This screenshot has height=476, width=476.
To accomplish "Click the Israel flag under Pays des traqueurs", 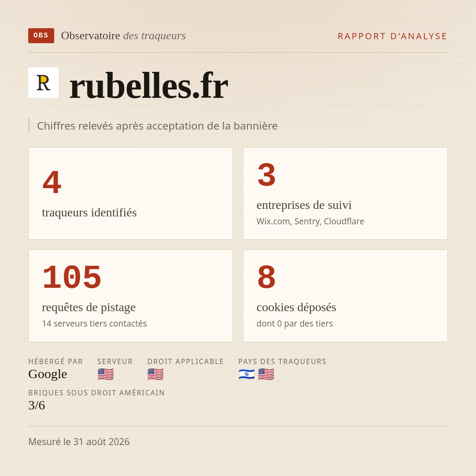I will pos(246,374).
